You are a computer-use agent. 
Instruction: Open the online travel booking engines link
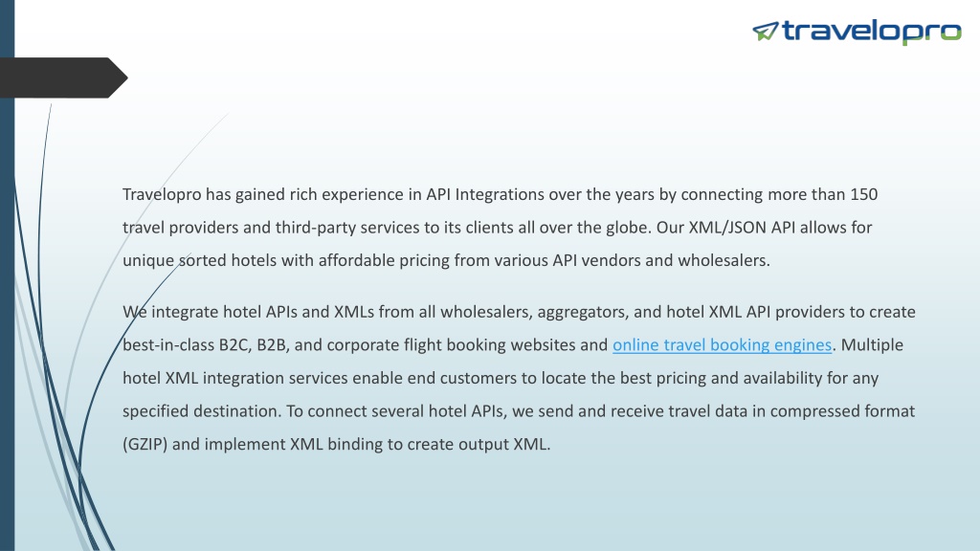click(722, 344)
